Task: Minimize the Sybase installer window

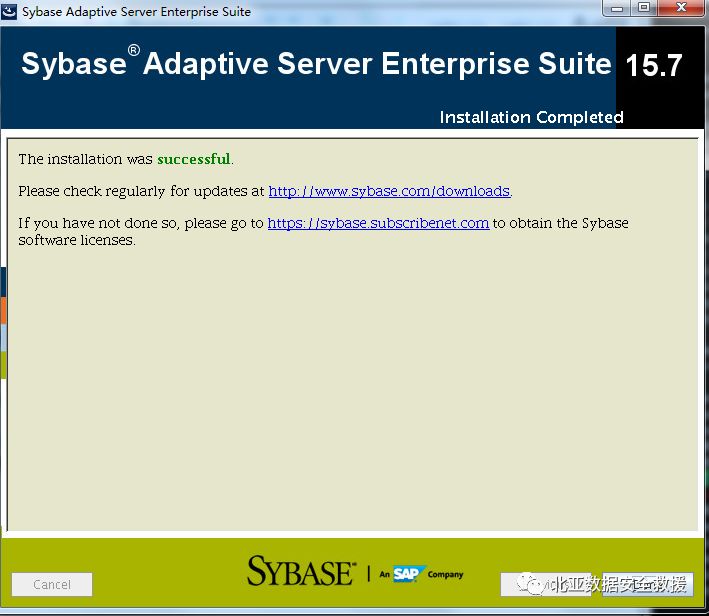Action: (x=617, y=8)
